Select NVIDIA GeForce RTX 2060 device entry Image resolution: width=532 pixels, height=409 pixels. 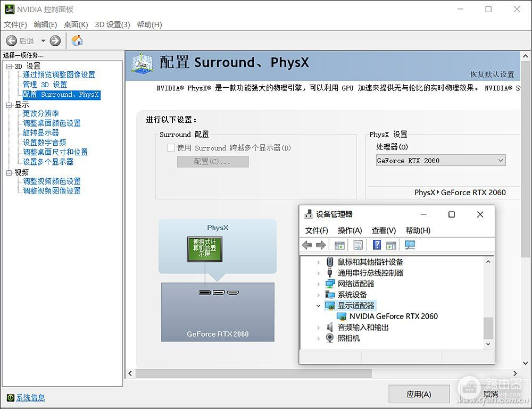[393, 316]
